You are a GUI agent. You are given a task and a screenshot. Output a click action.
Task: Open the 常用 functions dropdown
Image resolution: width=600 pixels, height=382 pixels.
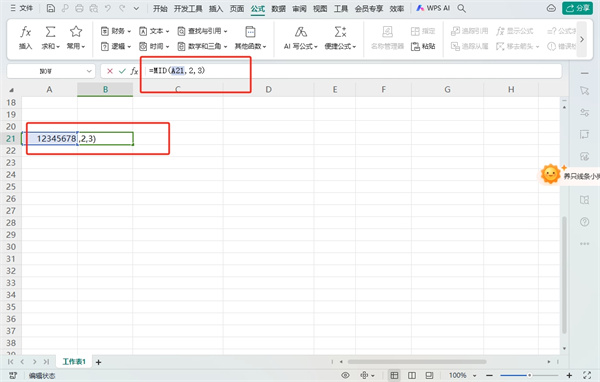(x=76, y=38)
